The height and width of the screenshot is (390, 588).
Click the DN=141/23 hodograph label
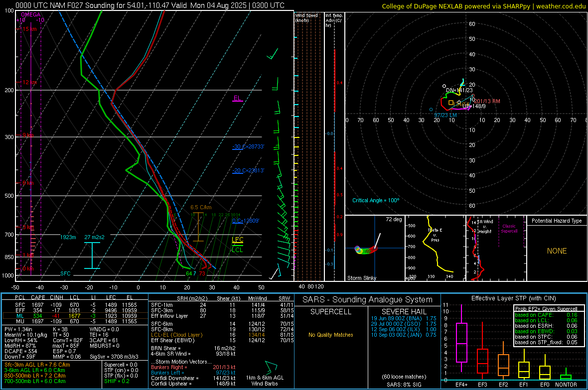[x=459, y=90]
